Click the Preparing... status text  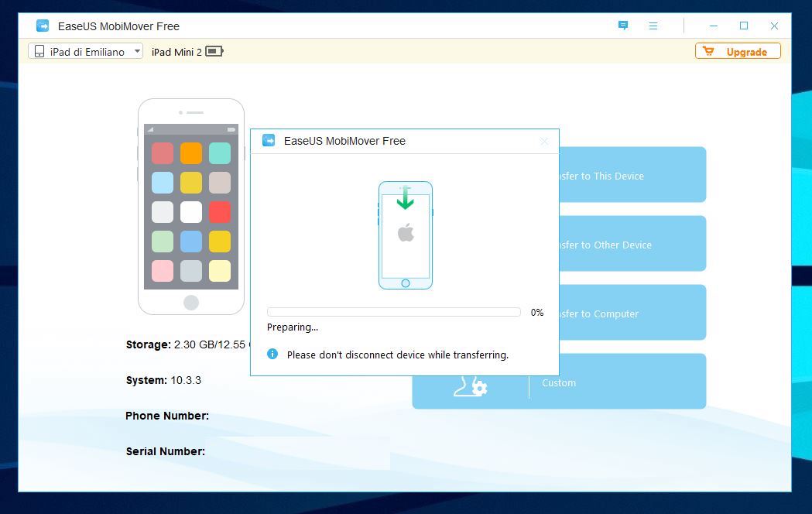pos(293,327)
